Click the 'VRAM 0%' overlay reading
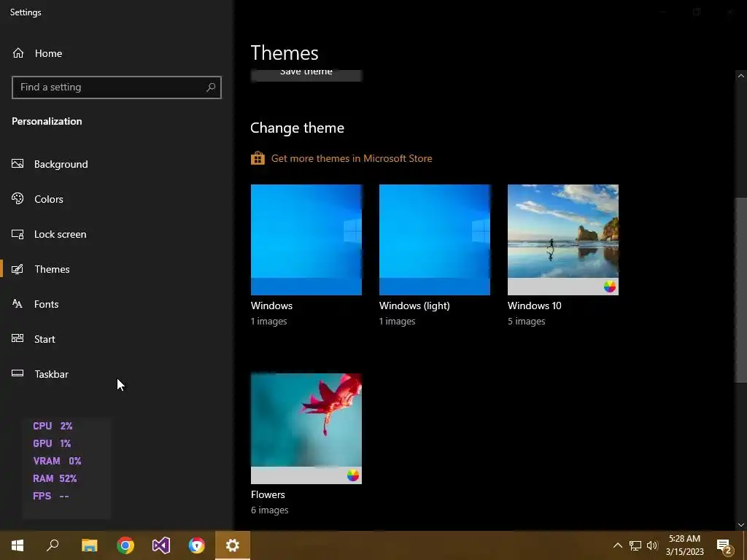The width and height of the screenshot is (747, 560). 57,461
